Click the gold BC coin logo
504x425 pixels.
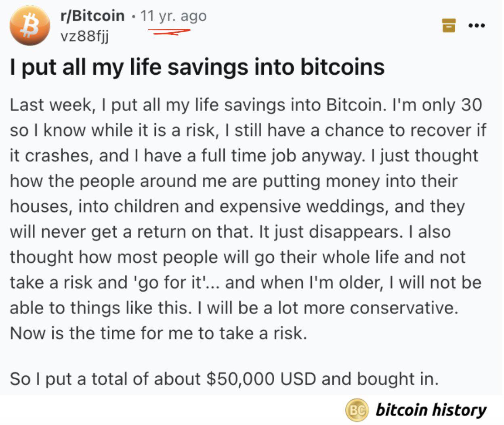tap(357, 410)
